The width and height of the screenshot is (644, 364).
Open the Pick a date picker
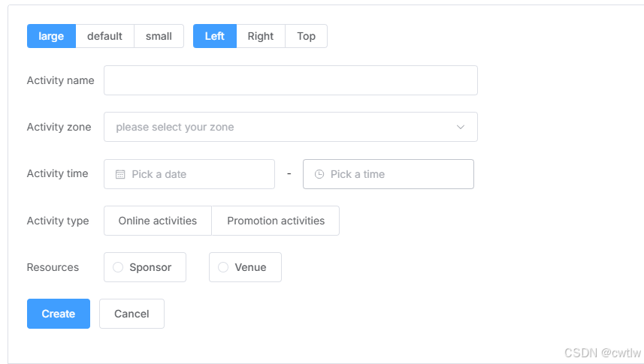[x=189, y=174]
